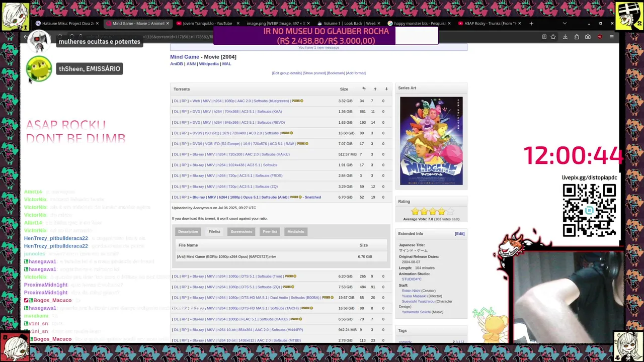Click freeleech coin icon on B00BA torrent
Viewport: 644px width, 362px height.
click(328, 298)
